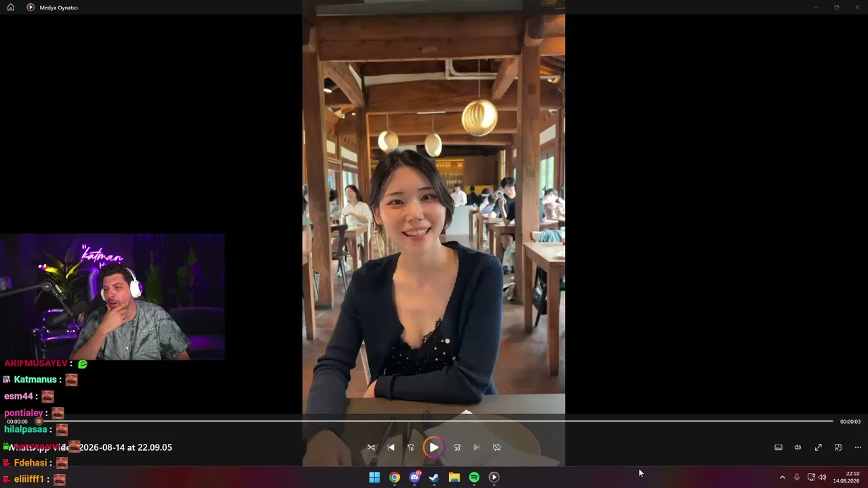Go to the previous track
Viewport: 868px width, 488px height.
tap(391, 447)
